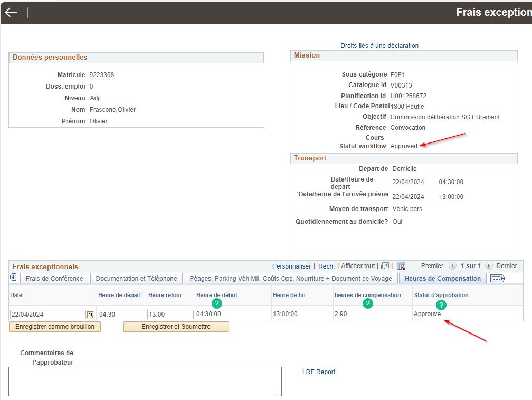Screen dimensions: 532x400
Task: Switch to Frais de Conférence tab
Action: coord(54,279)
